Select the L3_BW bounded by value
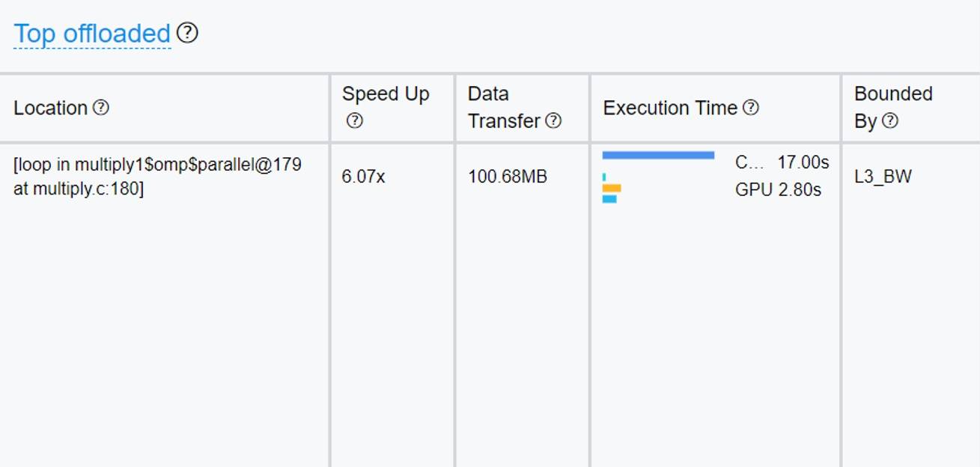Screen dimensions: 980x467 coord(883,177)
